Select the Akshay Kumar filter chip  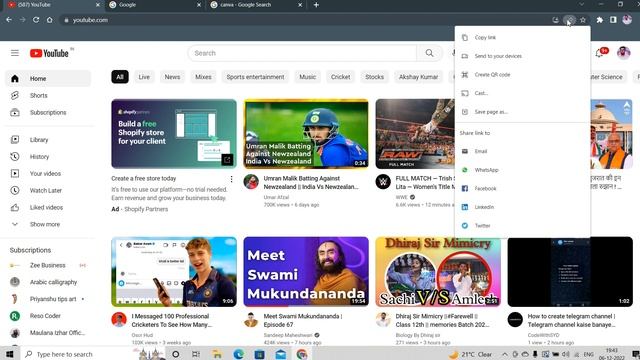(x=418, y=77)
